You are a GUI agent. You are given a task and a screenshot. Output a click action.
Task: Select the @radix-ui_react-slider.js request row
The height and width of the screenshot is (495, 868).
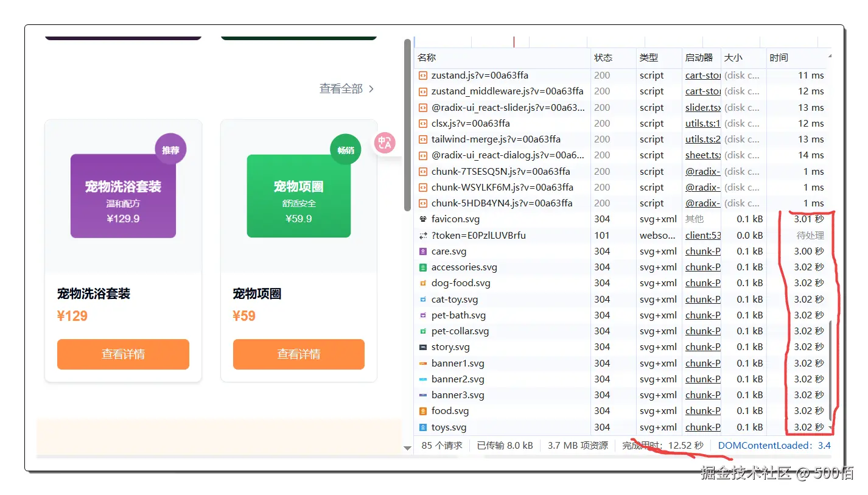623,108
